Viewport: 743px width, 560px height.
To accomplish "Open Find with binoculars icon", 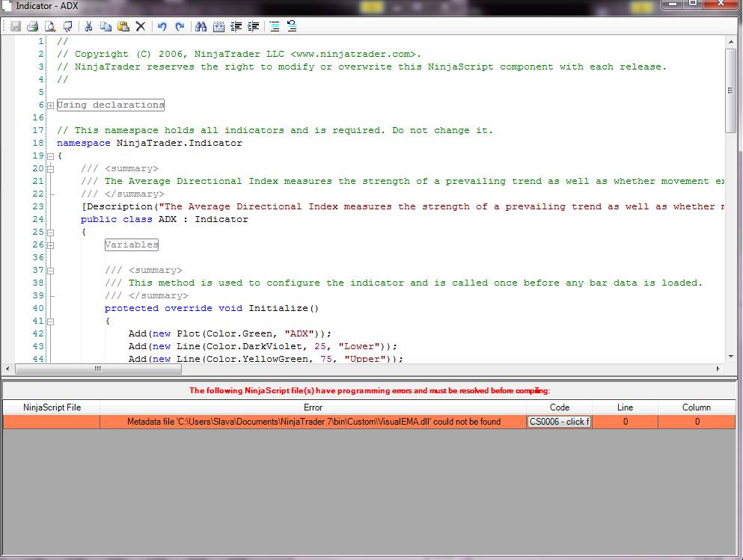I will point(201,26).
